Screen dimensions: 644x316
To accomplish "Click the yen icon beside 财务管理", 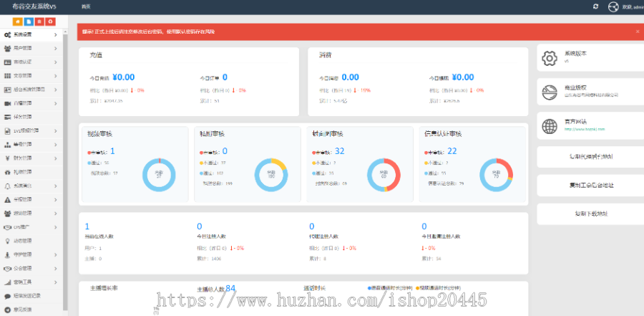I will click(7, 158).
